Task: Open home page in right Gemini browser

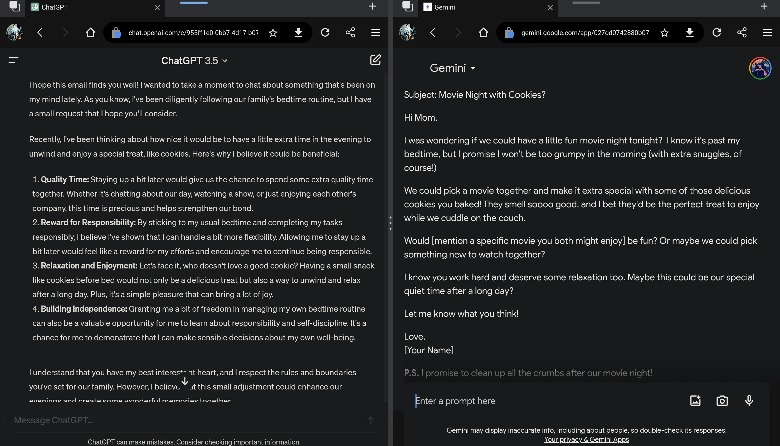Action: 483,33
